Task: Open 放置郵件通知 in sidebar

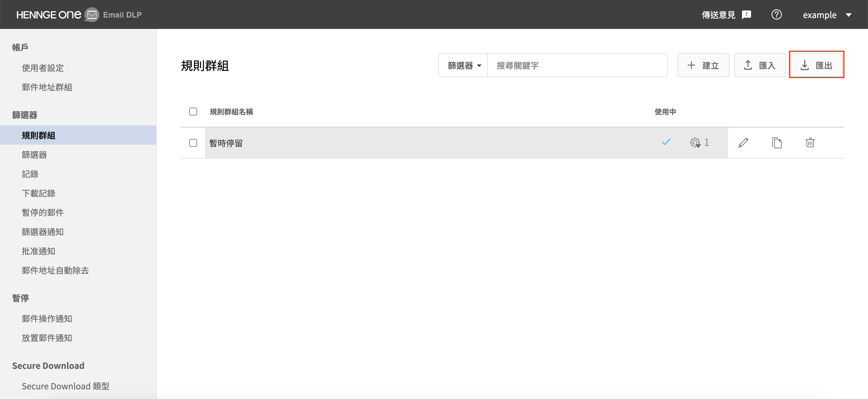Action: coord(47,338)
